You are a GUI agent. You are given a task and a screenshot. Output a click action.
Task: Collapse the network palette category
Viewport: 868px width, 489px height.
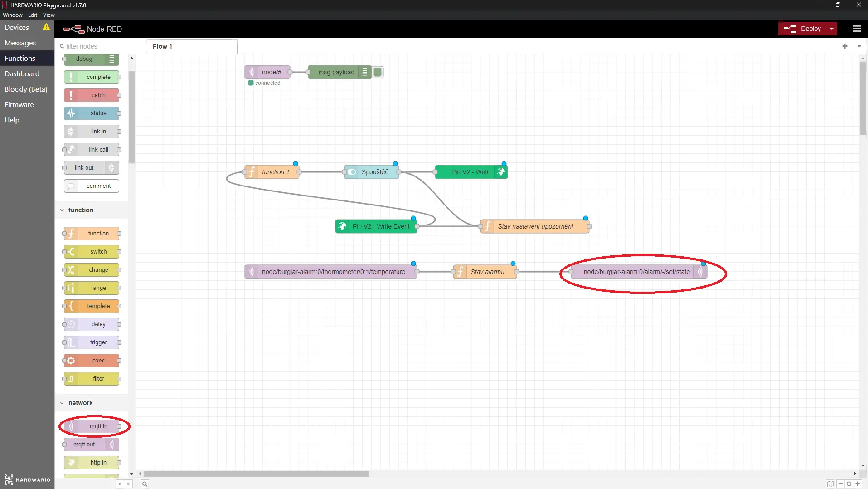pos(91,403)
